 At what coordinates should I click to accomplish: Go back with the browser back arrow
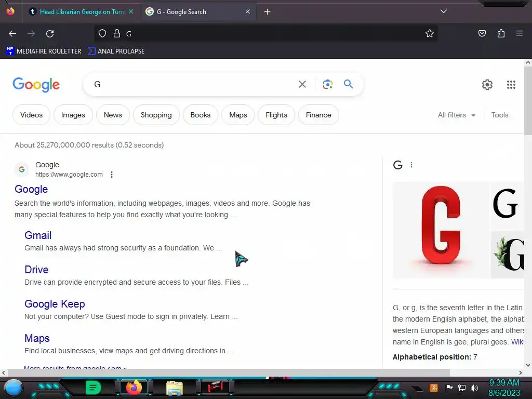pyautogui.click(x=12, y=34)
